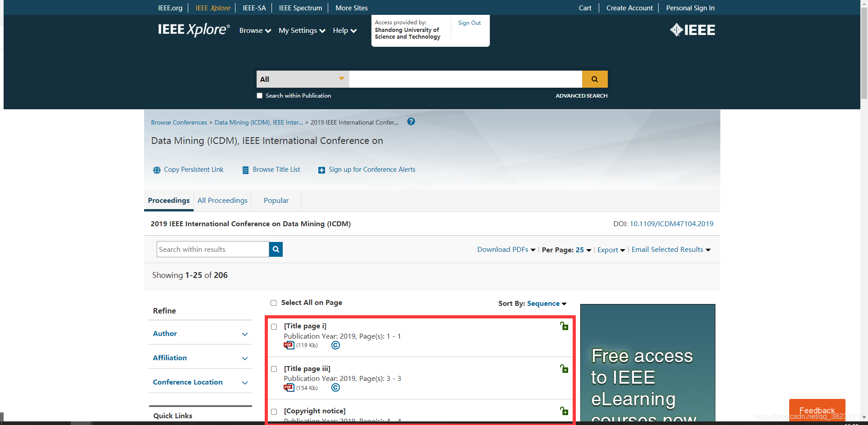868x425 pixels.
Task: Select the Title page i checkbox
Action: tap(274, 327)
